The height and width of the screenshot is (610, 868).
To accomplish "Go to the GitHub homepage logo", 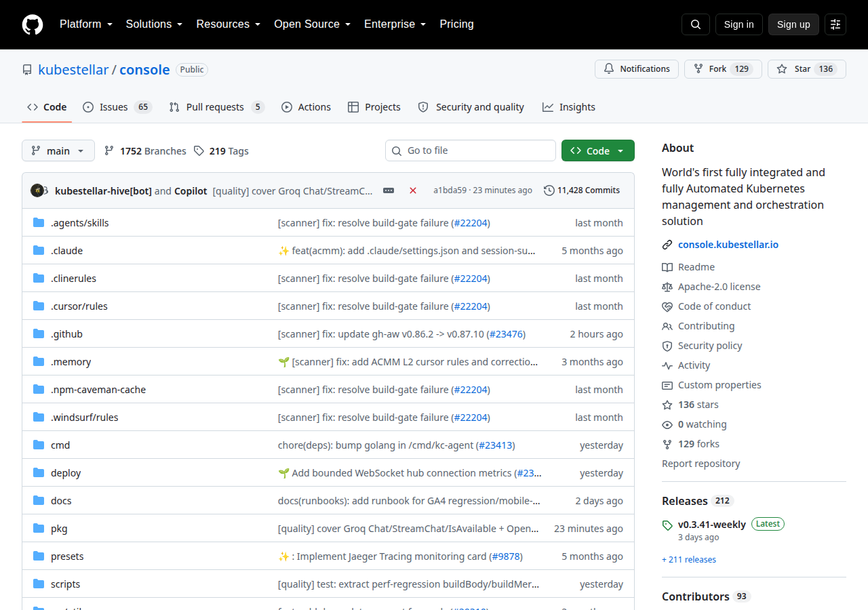I will 33,24.
